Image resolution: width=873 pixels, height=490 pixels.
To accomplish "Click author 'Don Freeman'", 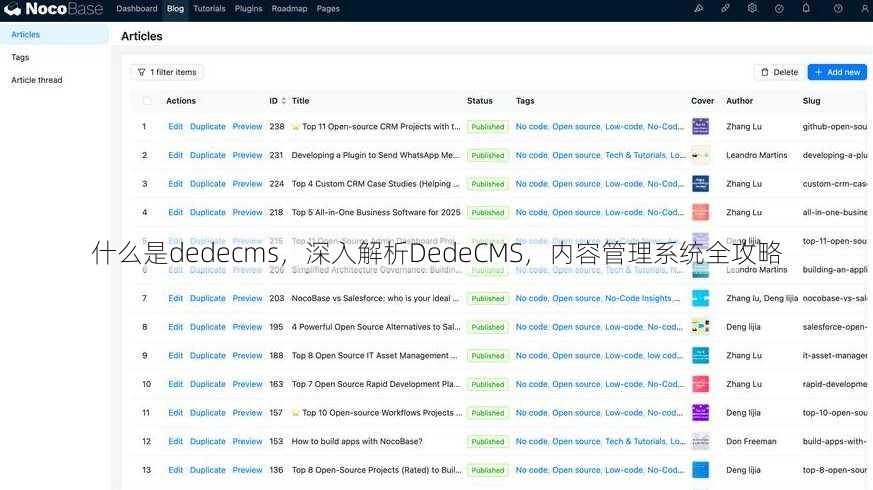I will tap(751, 442).
